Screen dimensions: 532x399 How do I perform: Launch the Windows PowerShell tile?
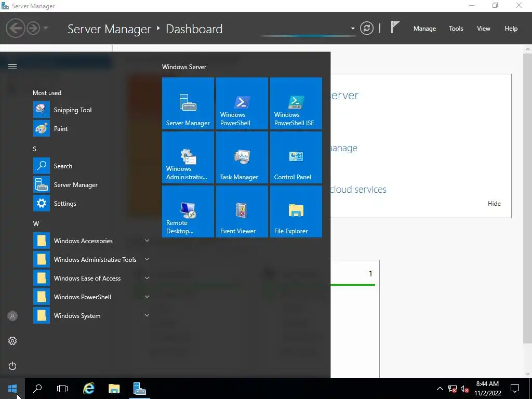click(242, 103)
